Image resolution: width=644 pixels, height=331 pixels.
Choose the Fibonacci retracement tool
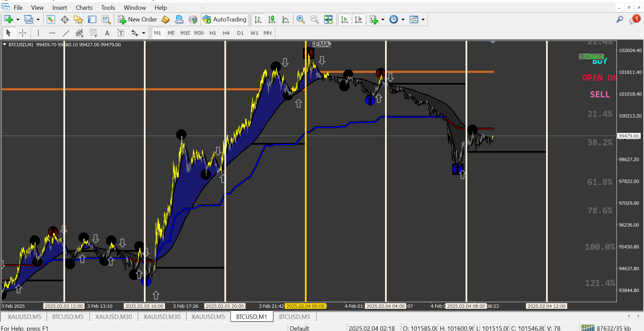pos(93,33)
